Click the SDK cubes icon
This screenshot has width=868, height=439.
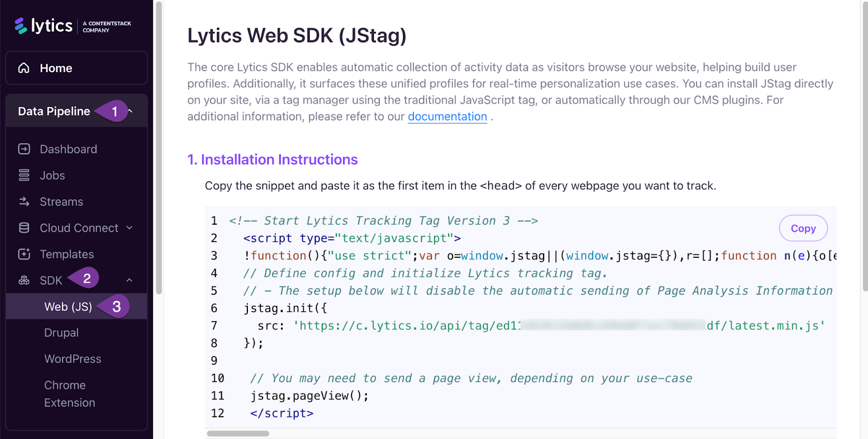point(24,280)
